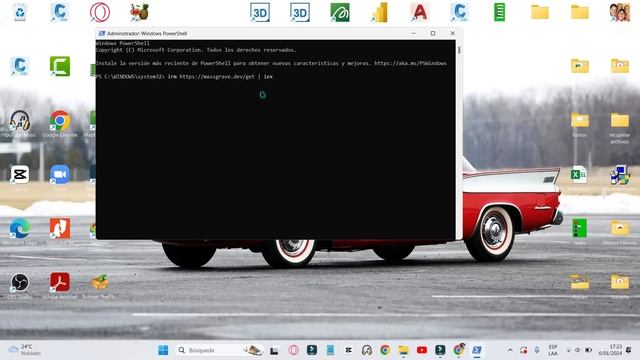Launch the Power BI yellow bars icon

click(x=380, y=12)
